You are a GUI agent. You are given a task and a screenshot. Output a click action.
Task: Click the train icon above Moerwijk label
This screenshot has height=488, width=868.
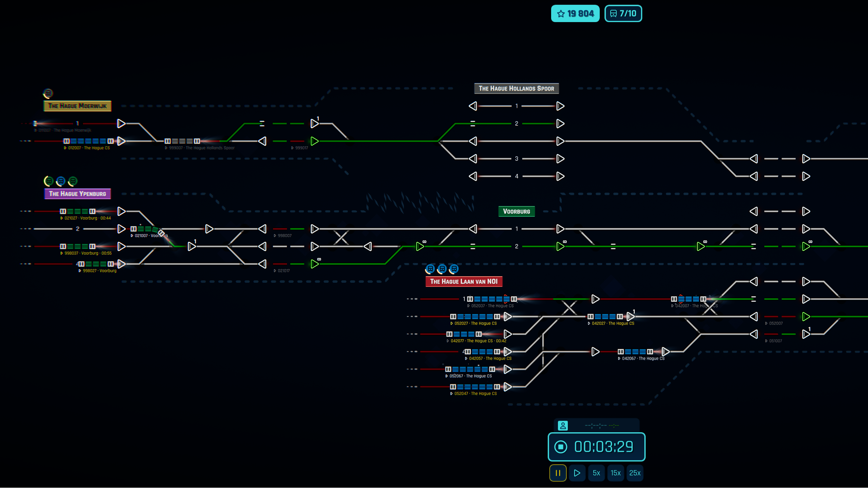coord(48,93)
